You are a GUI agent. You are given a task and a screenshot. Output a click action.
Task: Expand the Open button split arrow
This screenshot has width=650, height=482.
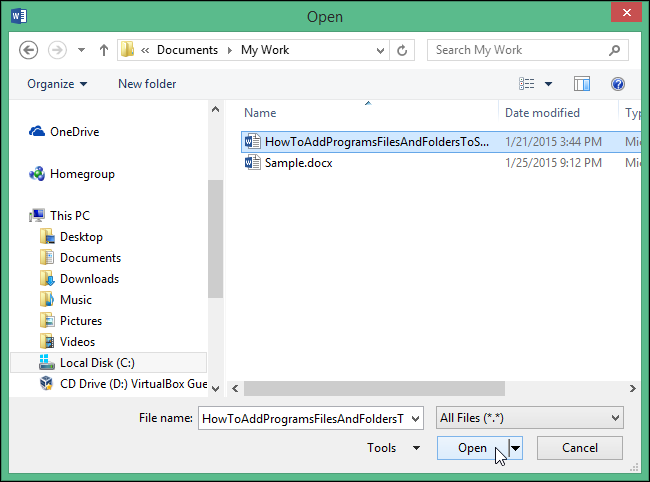516,448
